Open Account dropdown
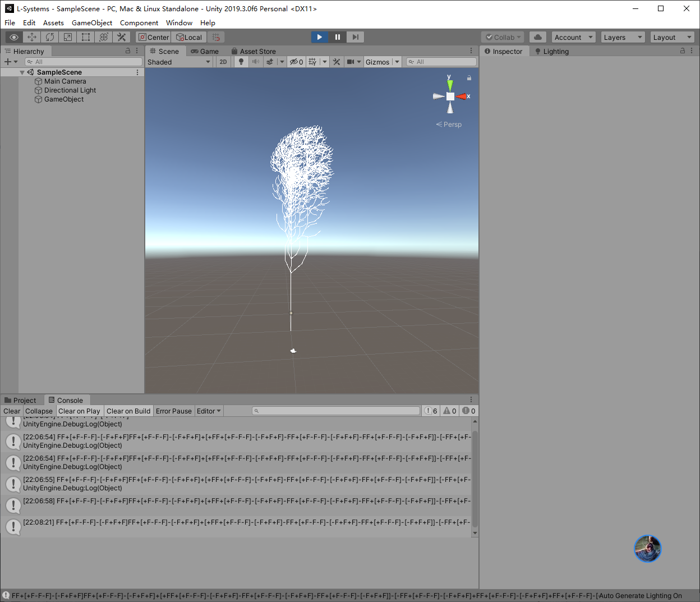 [x=573, y=37]
